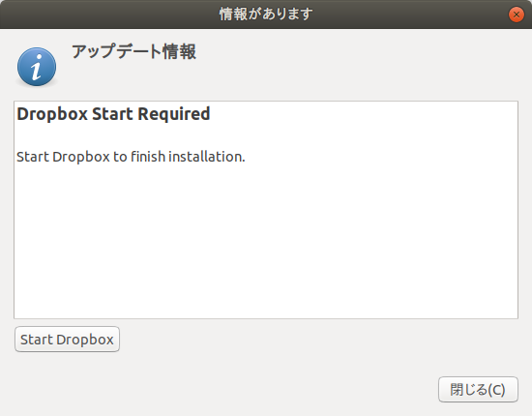Click the round close button in the title bar
The width and height of the screenshot is (532, 416).
[x=517, y=15]
